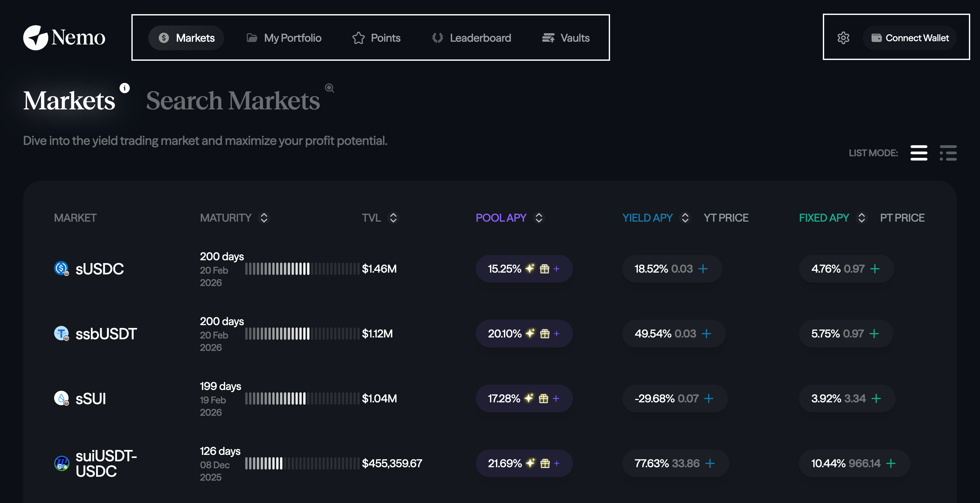Click the gift icon on 15.25% pool APY
Screen dimensions: 980x503
click(544, 269)
